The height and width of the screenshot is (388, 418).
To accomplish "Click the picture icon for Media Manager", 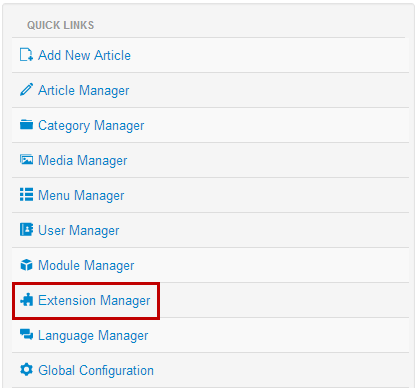I will point(26,160).
